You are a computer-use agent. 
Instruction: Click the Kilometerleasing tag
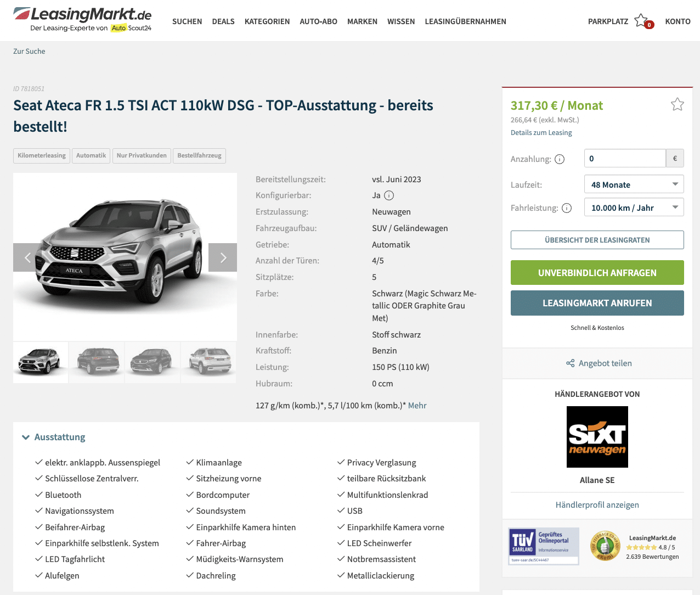pos(42,156)
